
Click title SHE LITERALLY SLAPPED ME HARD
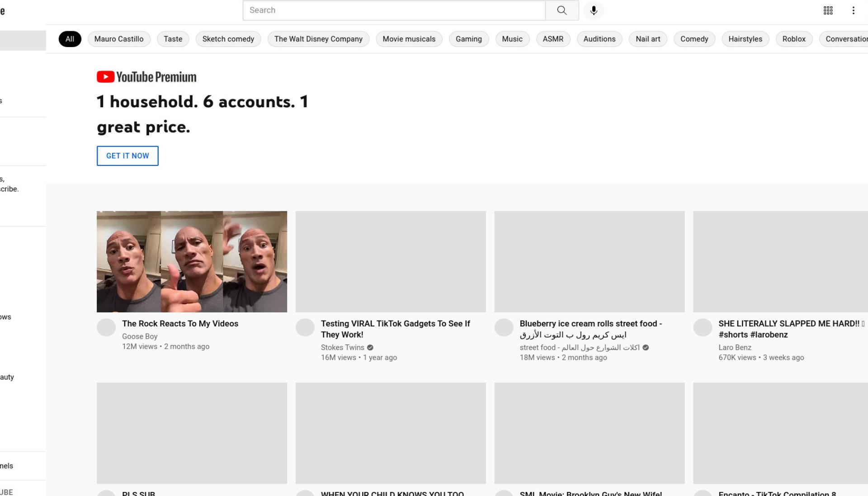click(791, 329)
